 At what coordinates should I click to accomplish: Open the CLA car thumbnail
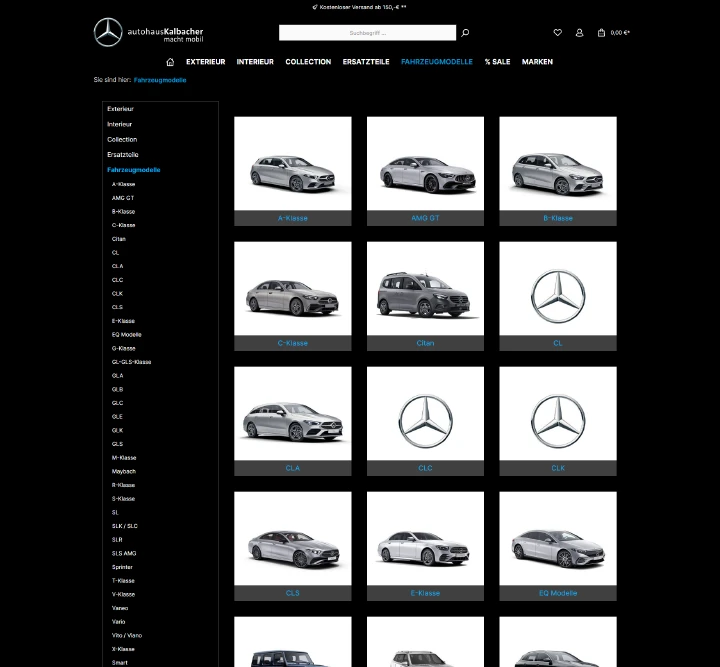point(292,413)
